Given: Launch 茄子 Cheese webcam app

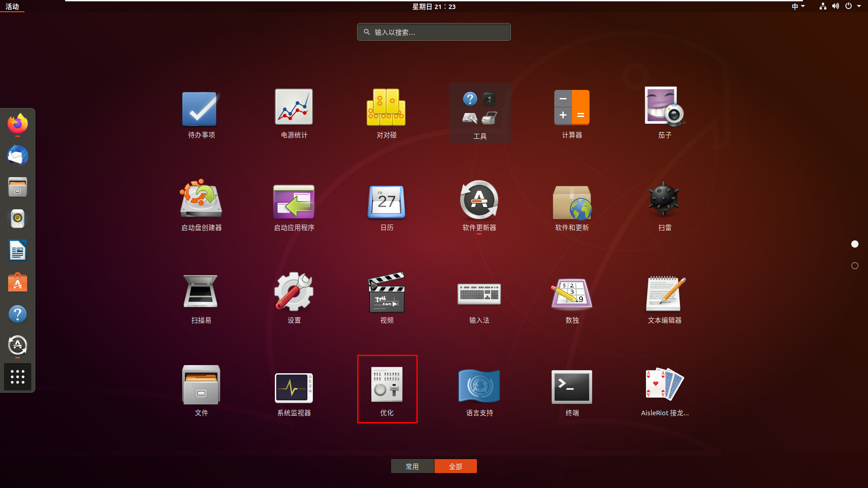Looking at the screenshot, I should 664,108.
